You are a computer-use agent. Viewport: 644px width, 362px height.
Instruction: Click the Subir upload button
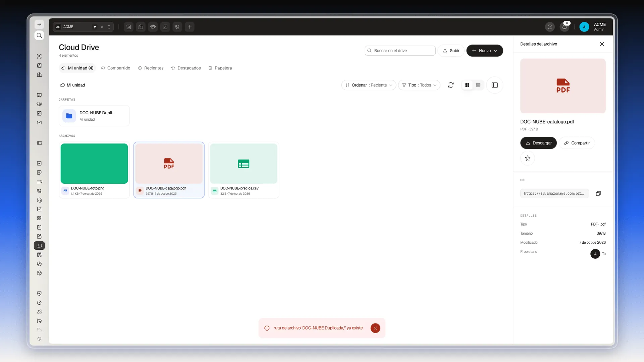tap(451, 51)
